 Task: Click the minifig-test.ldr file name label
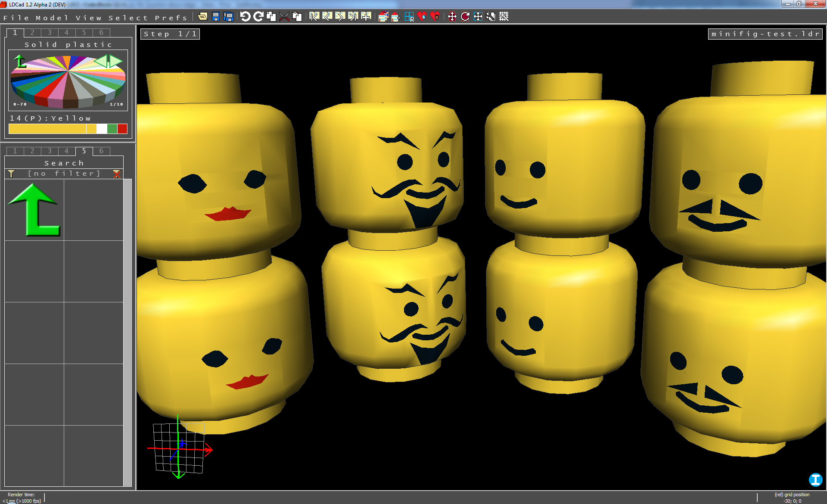765,34
